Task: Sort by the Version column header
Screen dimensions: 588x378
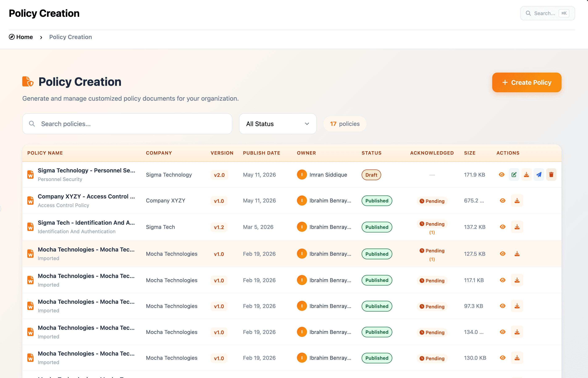Action: tap(222, 153)
